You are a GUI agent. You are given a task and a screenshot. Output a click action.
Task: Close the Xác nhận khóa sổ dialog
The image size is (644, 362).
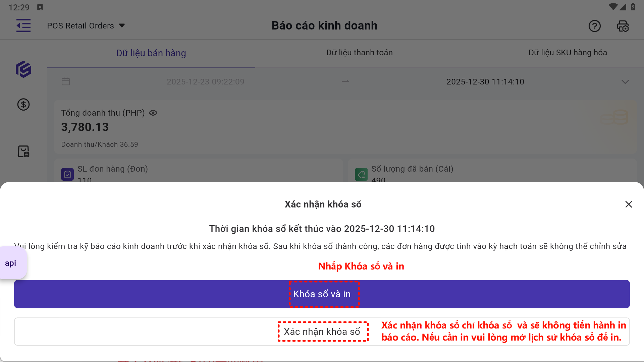(629, 204)
